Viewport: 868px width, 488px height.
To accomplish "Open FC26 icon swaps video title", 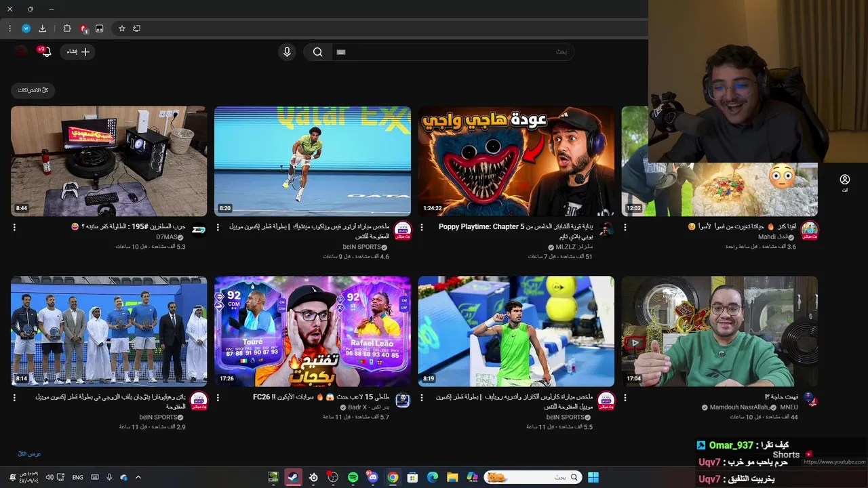I will pos(321,397).
